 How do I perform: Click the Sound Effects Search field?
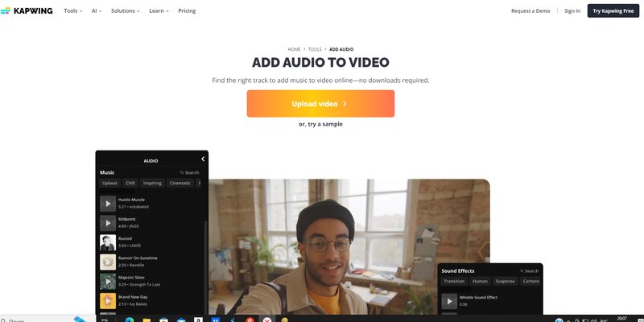(x=529, y=271)
